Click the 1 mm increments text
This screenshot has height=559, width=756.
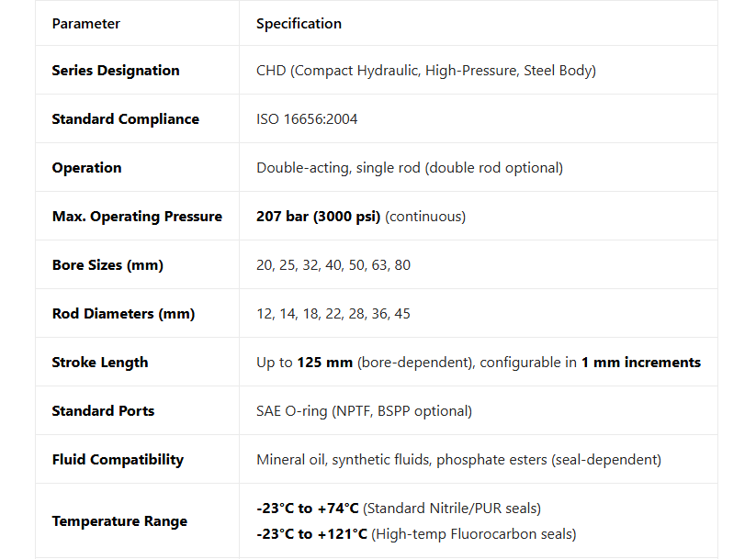coord(640,363)
